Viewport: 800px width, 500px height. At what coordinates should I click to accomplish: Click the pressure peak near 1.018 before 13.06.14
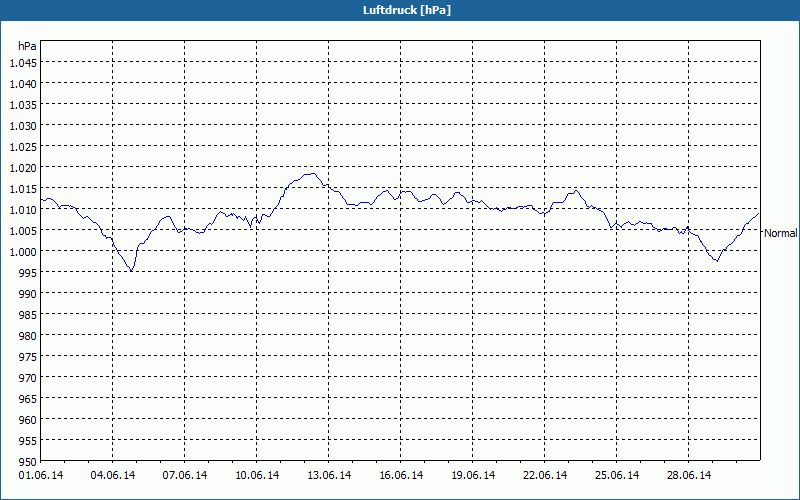[x=311, y=174]
